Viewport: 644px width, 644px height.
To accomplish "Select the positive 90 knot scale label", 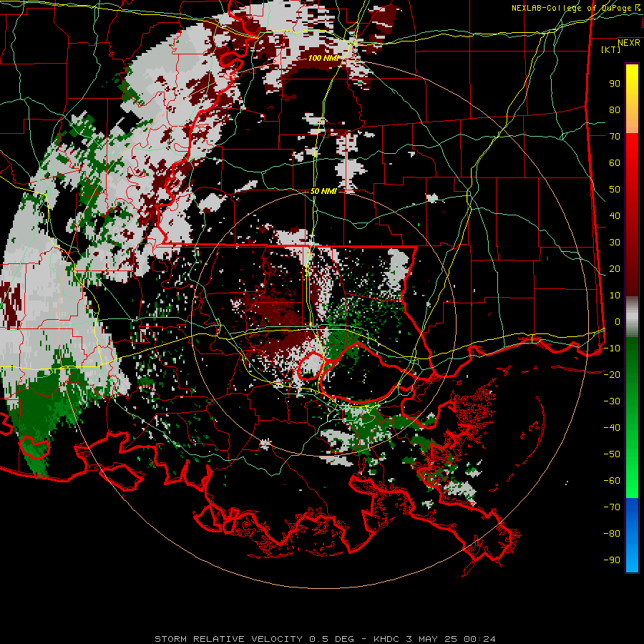I will point(615,84).
